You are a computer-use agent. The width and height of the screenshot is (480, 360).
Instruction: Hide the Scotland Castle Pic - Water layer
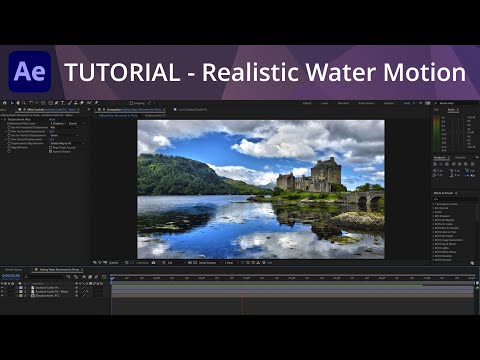(2, 292)
